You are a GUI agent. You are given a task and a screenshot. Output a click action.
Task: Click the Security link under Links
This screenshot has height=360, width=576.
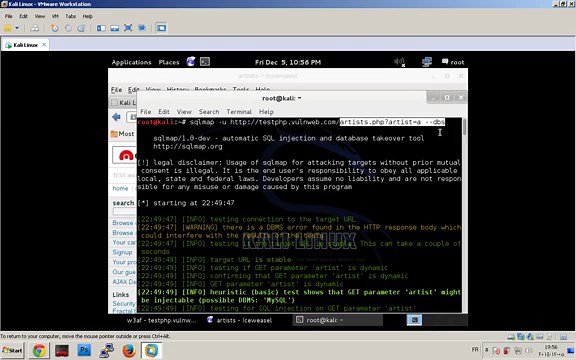[x=124, y=303]
